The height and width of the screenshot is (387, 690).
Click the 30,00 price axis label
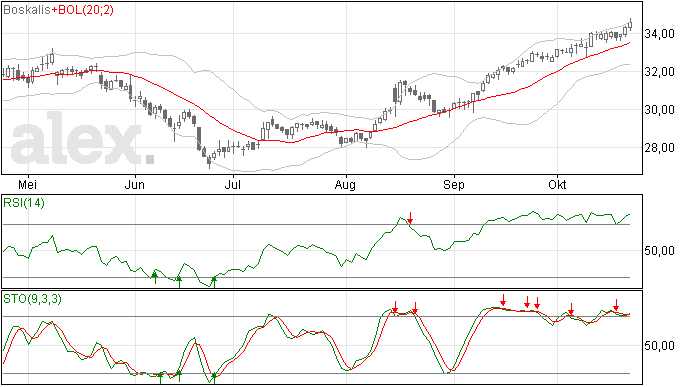coord(659,110)
